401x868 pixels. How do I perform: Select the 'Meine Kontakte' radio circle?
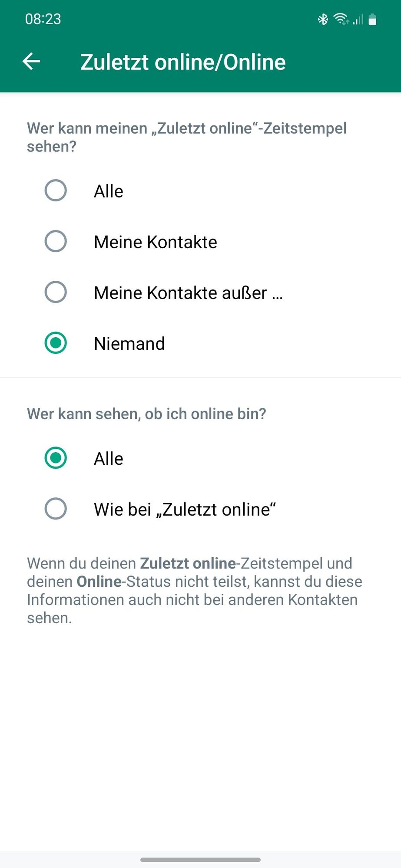point(56,241)
